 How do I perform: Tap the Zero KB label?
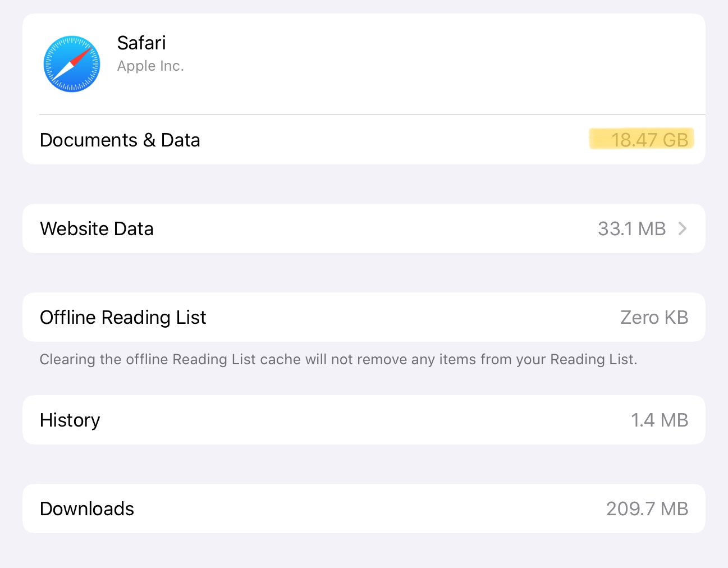(x=654, y=317)
